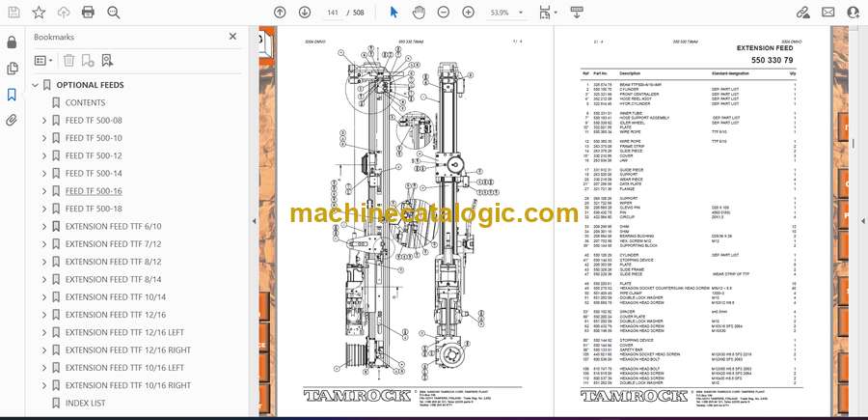Screen dimensions: 868x420
Task: Delete the selected bookmark
Action: 68,61
